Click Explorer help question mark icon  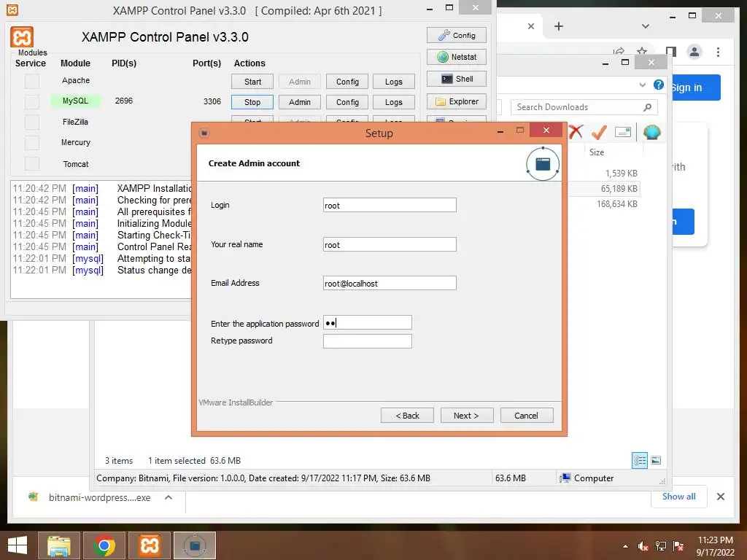659,85
